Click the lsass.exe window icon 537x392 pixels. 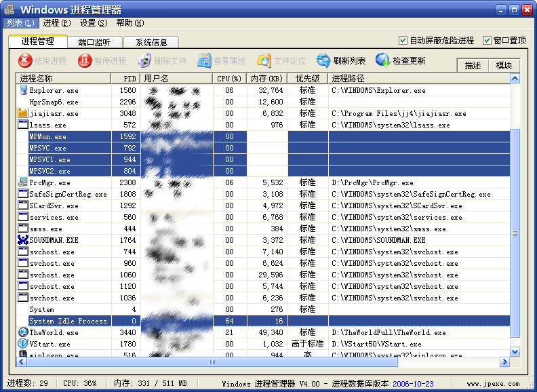click(x=22, y=125)
